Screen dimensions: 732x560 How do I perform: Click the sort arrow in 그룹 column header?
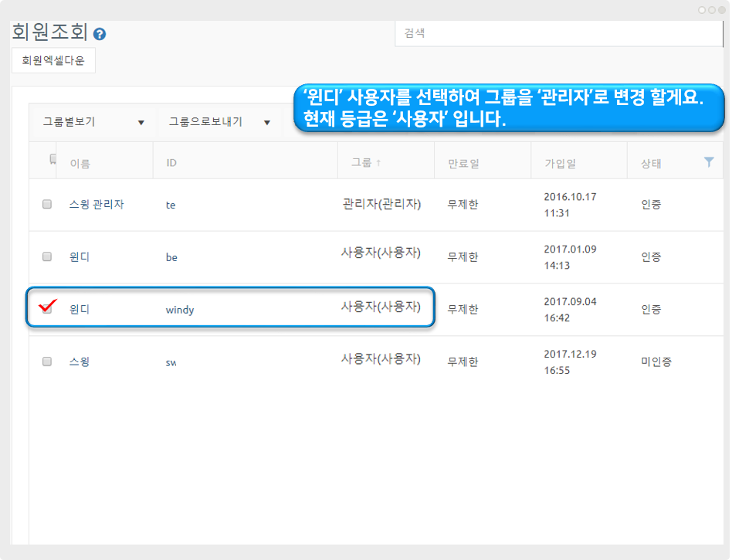(378, 163)
